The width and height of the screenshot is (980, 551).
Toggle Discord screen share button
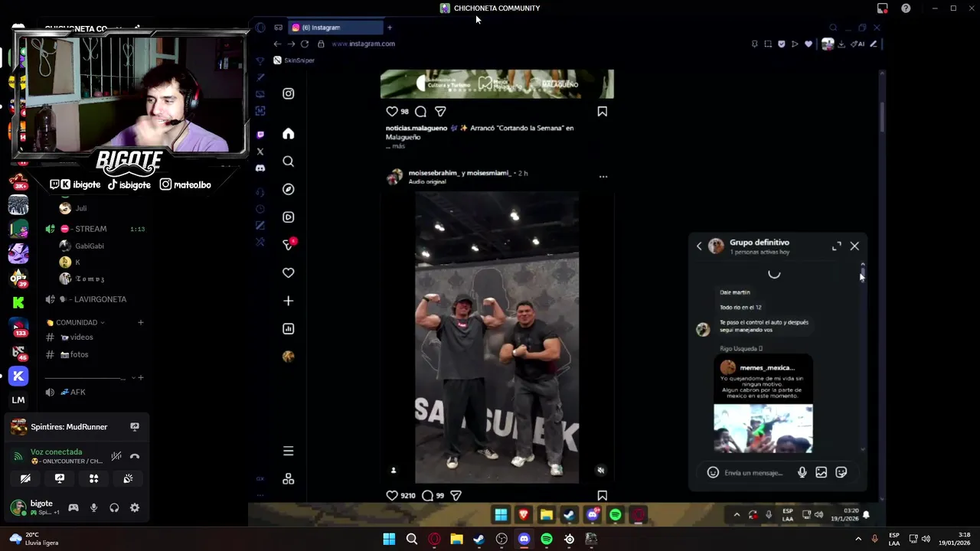[60, 478]
